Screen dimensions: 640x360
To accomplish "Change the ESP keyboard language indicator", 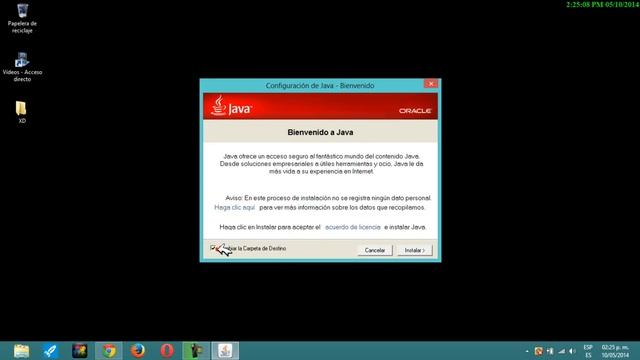I will [x=588, y=351].
